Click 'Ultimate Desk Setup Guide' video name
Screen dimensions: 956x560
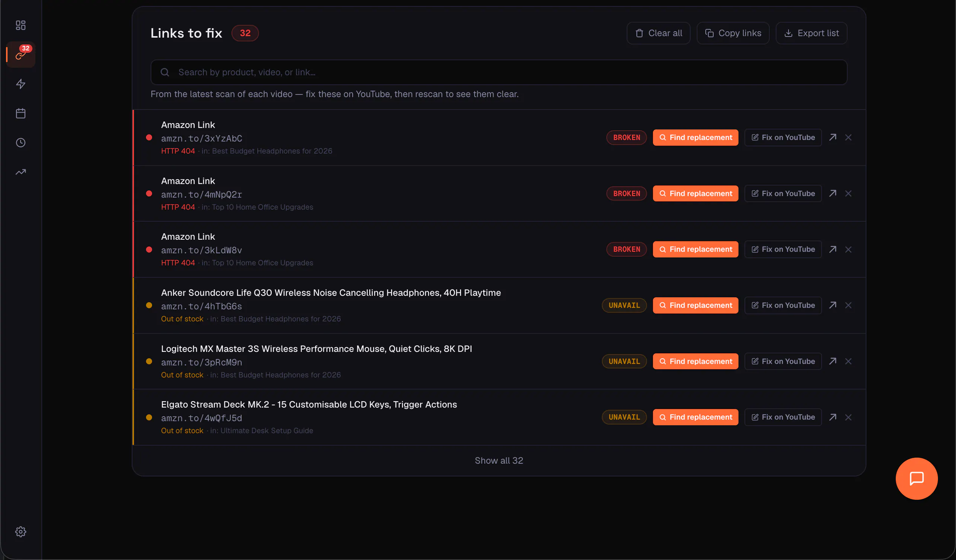267,431
